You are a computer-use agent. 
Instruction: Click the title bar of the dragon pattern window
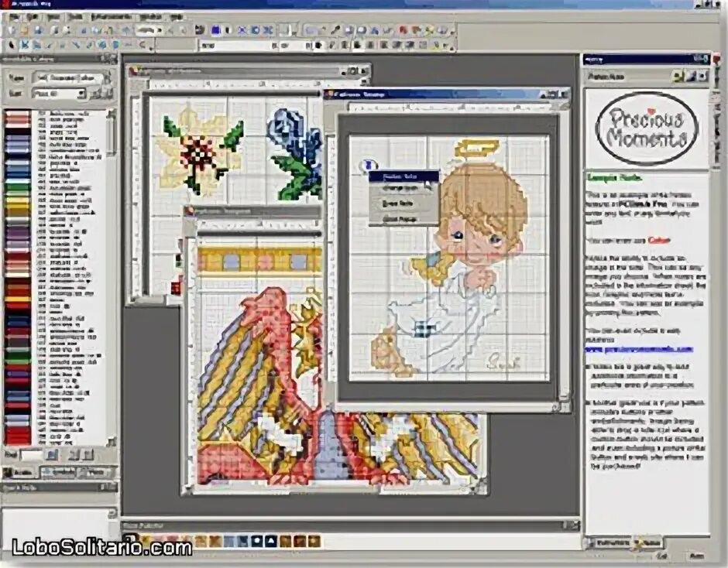pyautogui.click(x=251, y=211)
